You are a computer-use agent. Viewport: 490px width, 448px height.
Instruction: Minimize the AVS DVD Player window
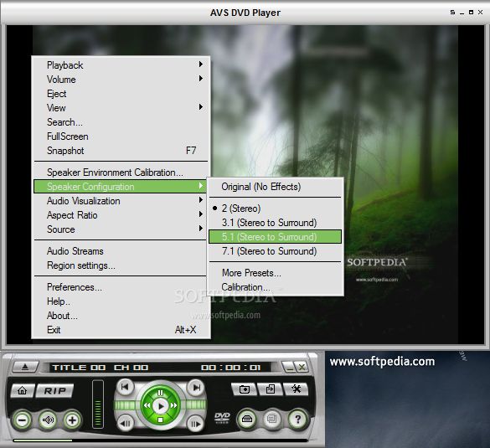tap(462, 13)
